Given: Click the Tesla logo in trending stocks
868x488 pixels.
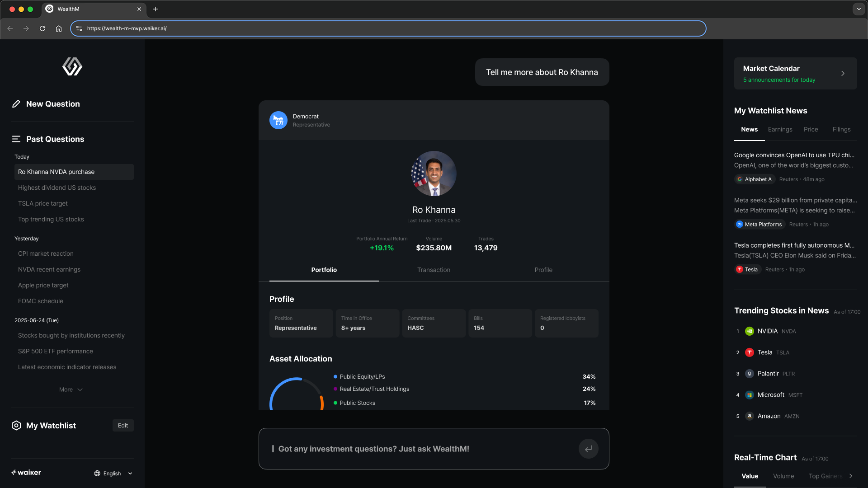Looking at the screenshot, I should pyautogui.click(x=750, y=352).
